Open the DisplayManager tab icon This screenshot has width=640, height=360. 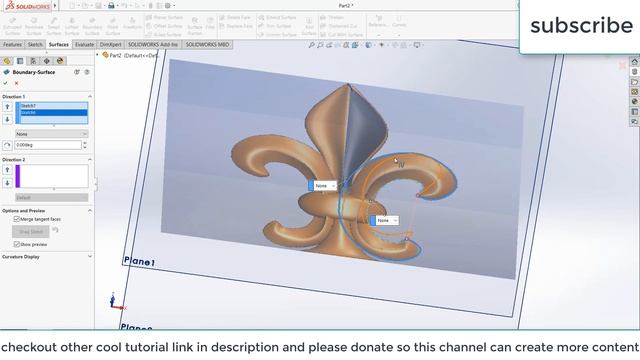60,61
